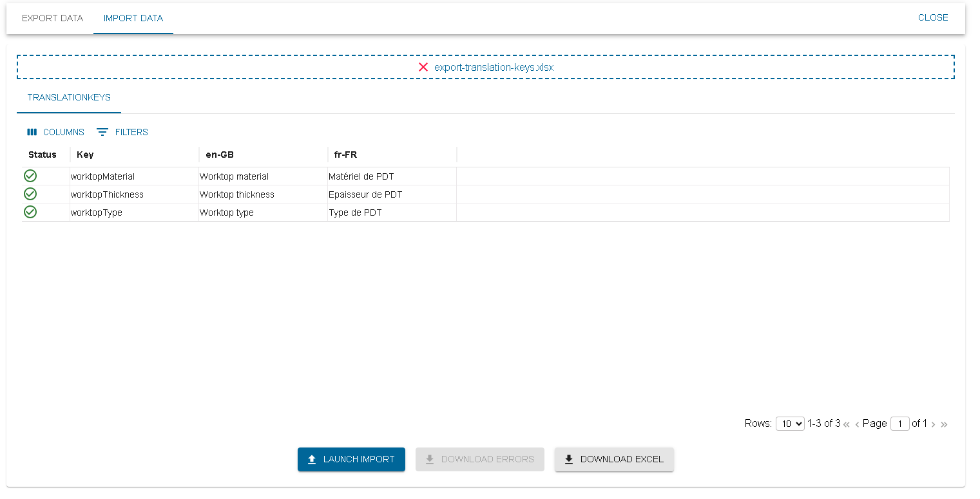The height and width of the screenshot is (499, 980).
Task: Remove file with red X icon
Action: (423, 67)
